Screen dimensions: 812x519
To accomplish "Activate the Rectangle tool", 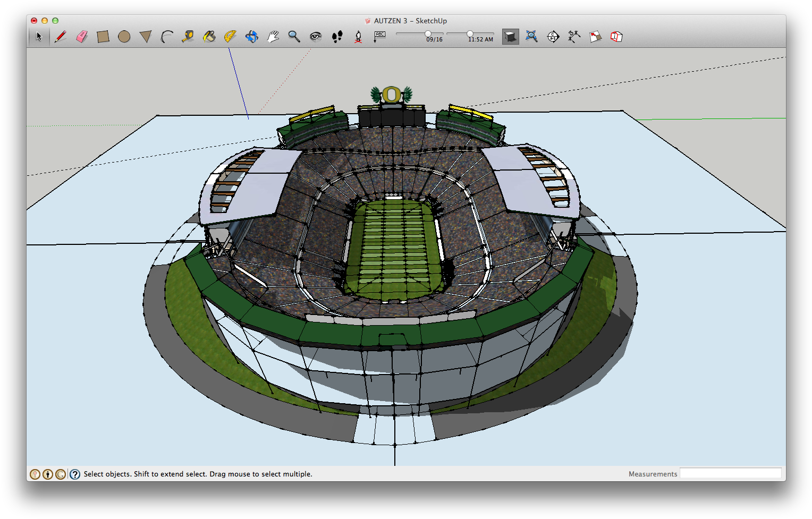I will tap(103, 36).
